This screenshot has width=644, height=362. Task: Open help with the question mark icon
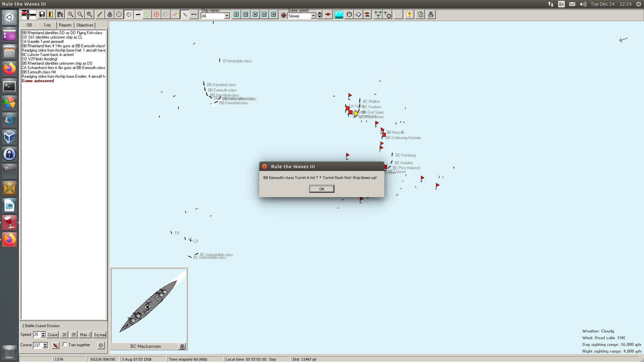[409, 14]
